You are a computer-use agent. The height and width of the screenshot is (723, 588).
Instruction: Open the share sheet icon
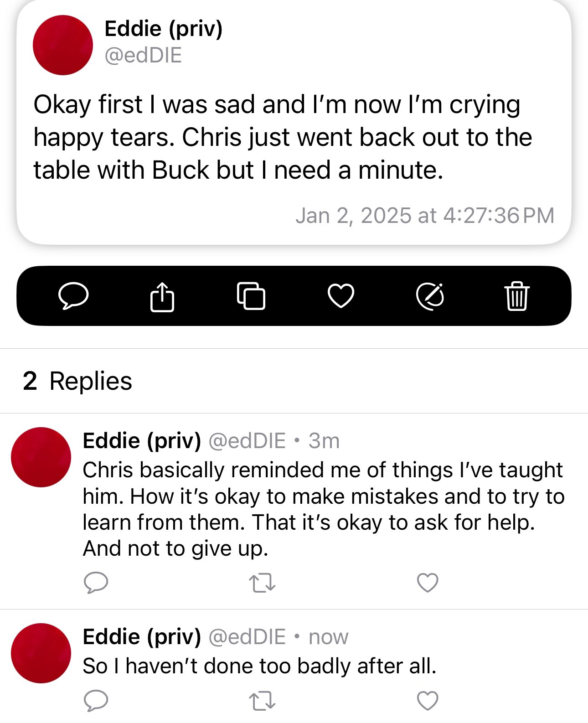162,296
